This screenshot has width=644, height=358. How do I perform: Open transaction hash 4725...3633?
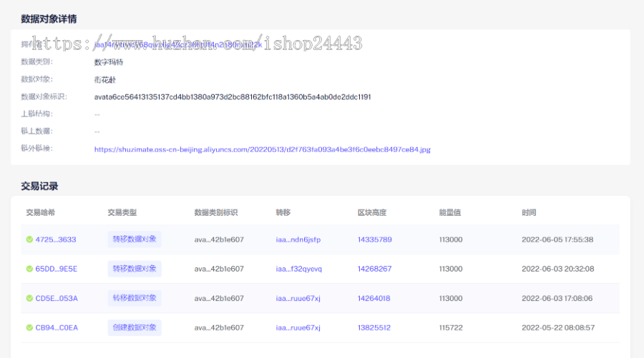pos(56,239)
